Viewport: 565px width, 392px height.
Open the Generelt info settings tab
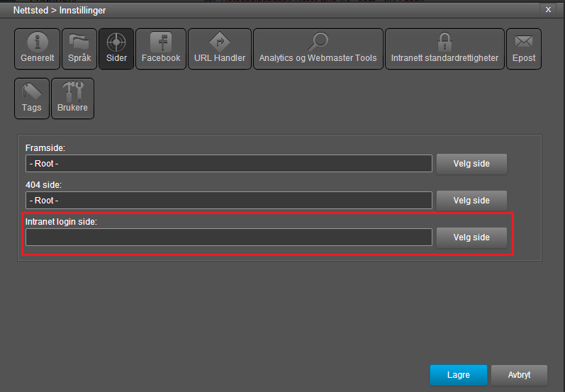click(x=37, y=49)
